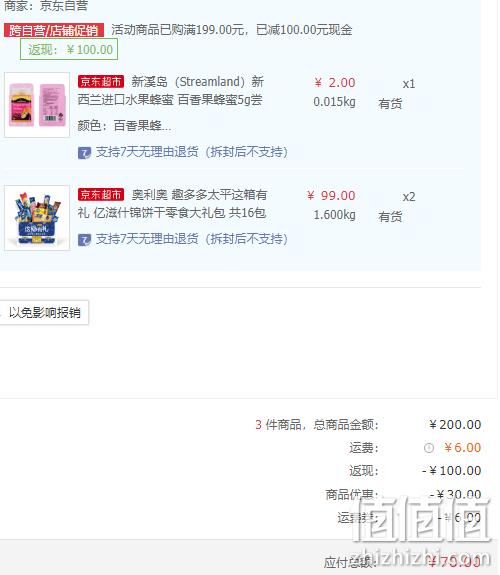Click the 跨自营/店铺促销 promotion tag
The height and width of the screenshot is (575, 500).
tap(54, 30)
